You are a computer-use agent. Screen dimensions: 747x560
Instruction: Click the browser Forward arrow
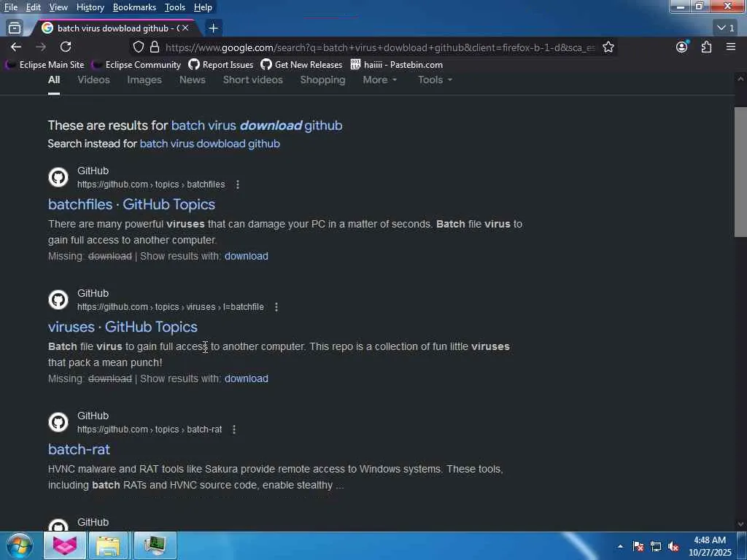pos(41,47)
